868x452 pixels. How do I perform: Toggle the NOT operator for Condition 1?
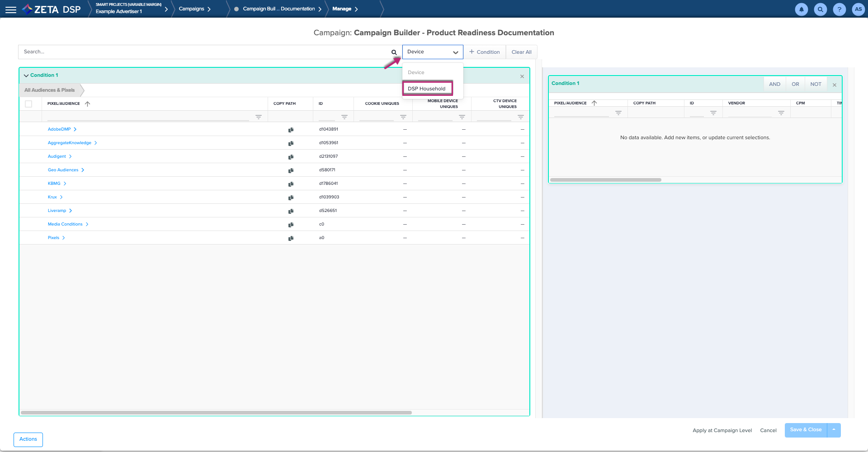click(816, 84)
